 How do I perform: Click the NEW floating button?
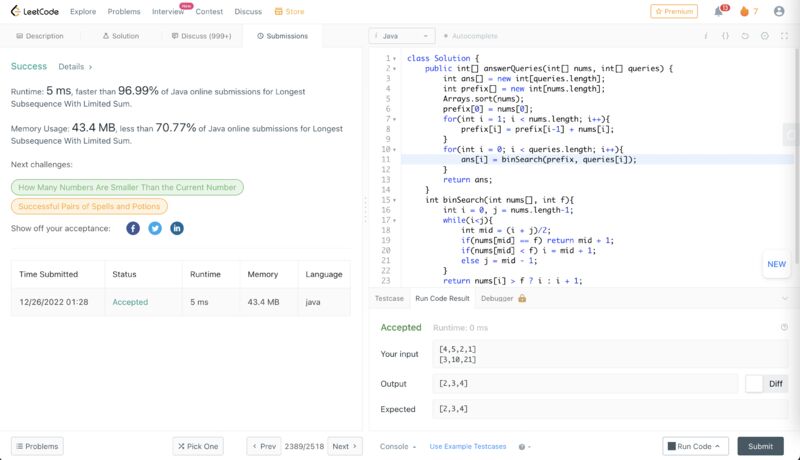[x=777, y=264]
